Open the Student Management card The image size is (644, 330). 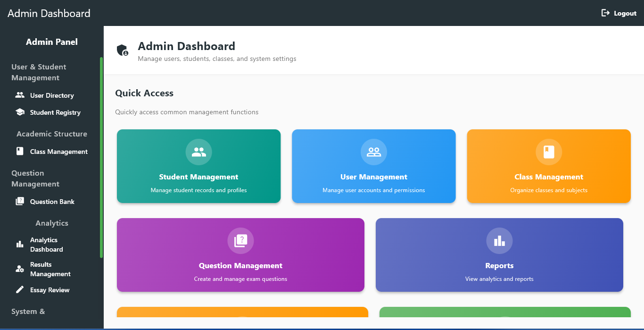coord(198,166)
